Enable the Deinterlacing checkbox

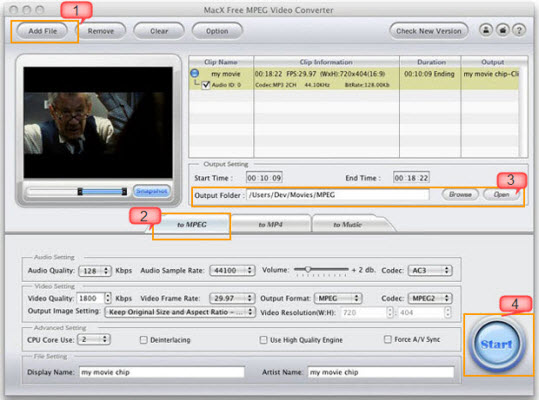(143, 340)
